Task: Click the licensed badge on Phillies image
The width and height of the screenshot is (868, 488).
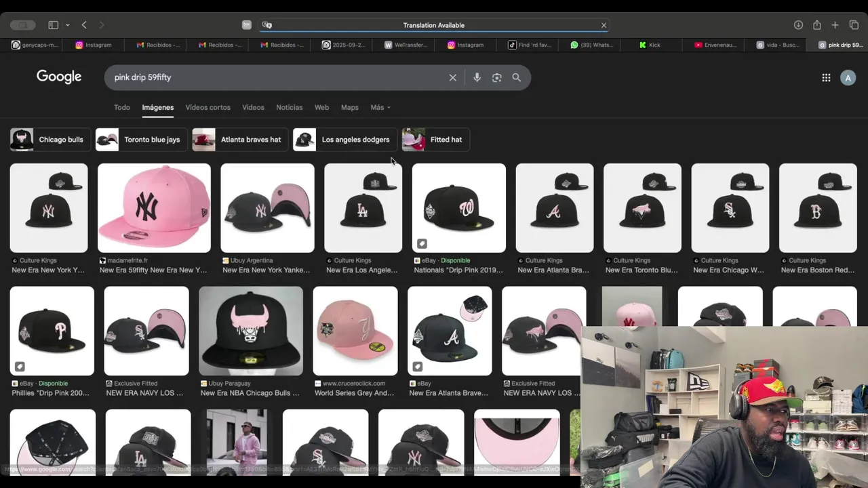Action: coord(20,367)
